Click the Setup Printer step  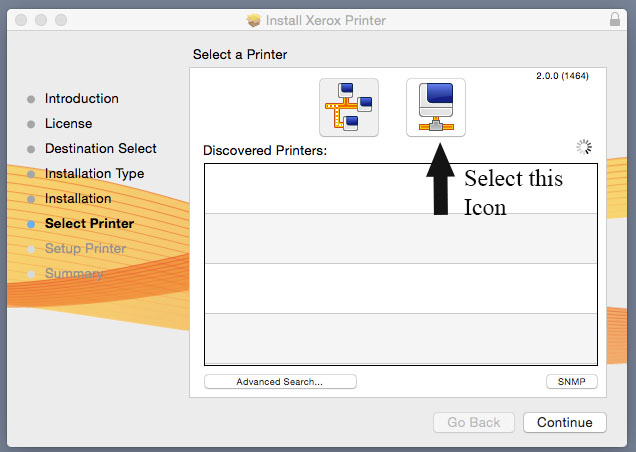click(85, 249)
